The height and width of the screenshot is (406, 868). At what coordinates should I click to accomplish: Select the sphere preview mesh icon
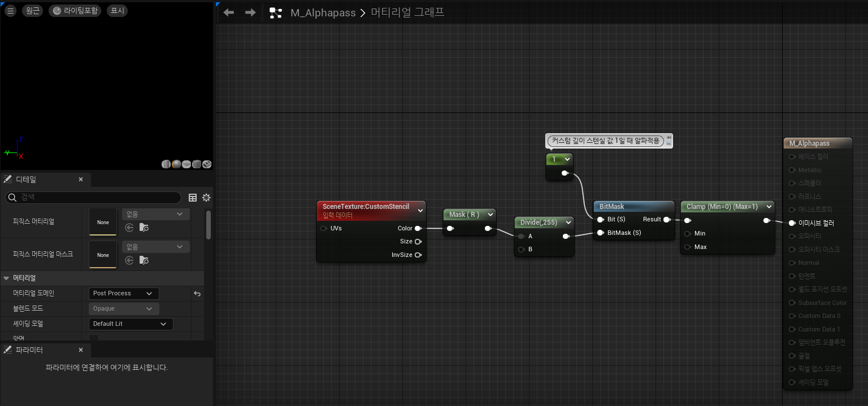click(176, 164)
